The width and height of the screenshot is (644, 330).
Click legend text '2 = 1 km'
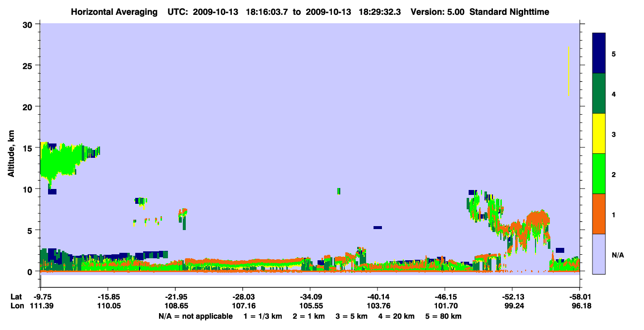coord(309,316)
